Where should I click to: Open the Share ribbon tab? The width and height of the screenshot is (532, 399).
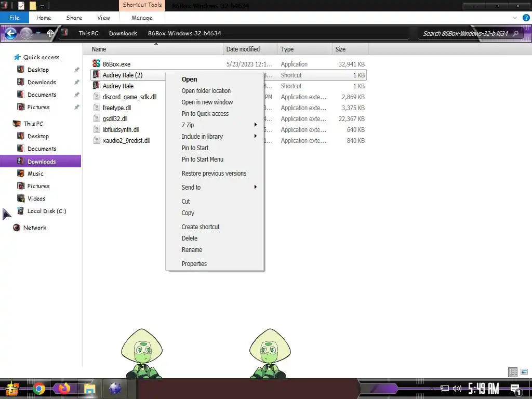(74, 18)
